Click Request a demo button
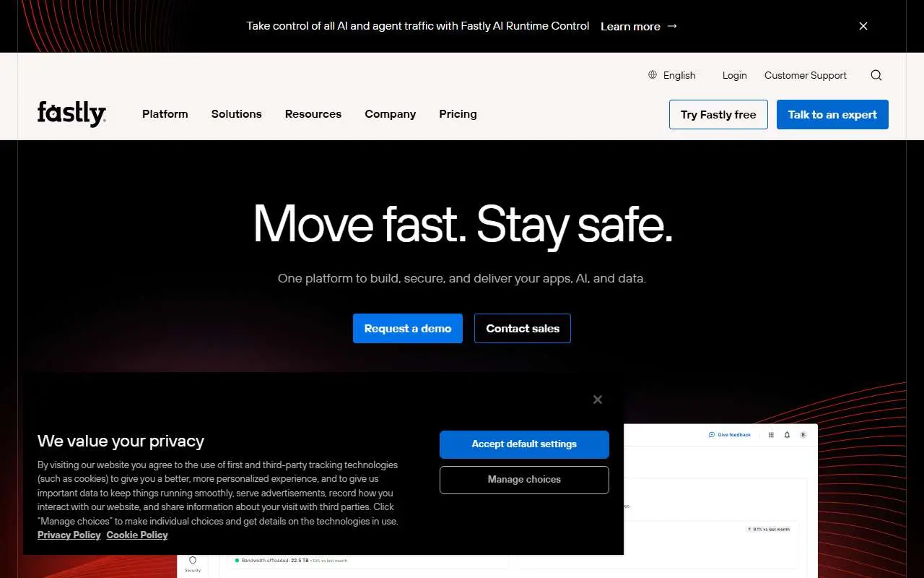924x578 pixels. (408, 329)
